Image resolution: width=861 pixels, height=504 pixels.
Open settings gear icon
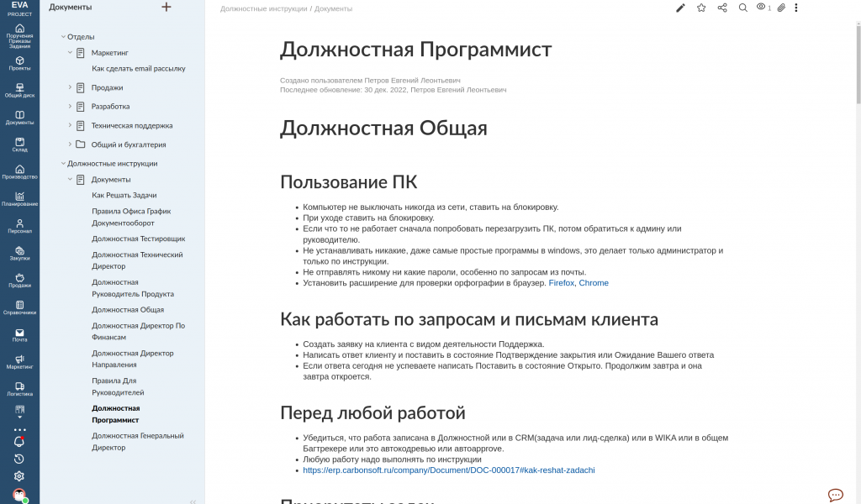pyautogui.click(x=19, y=476)
